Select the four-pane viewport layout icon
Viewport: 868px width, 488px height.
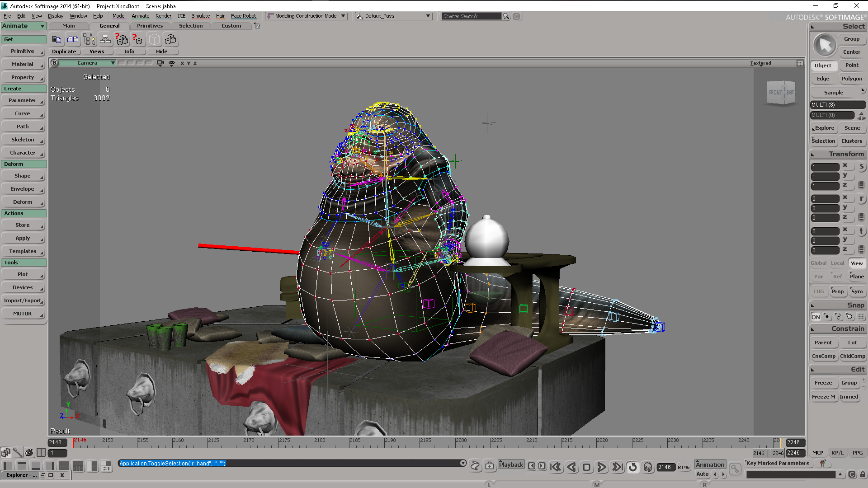[x=64, y=466]
